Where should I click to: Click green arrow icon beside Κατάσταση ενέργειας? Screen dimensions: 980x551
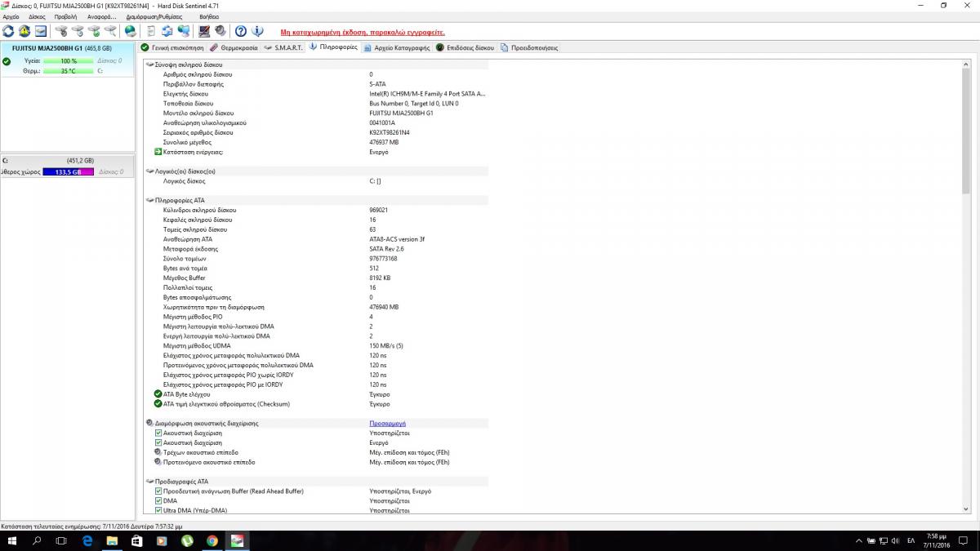coord(158,152)
